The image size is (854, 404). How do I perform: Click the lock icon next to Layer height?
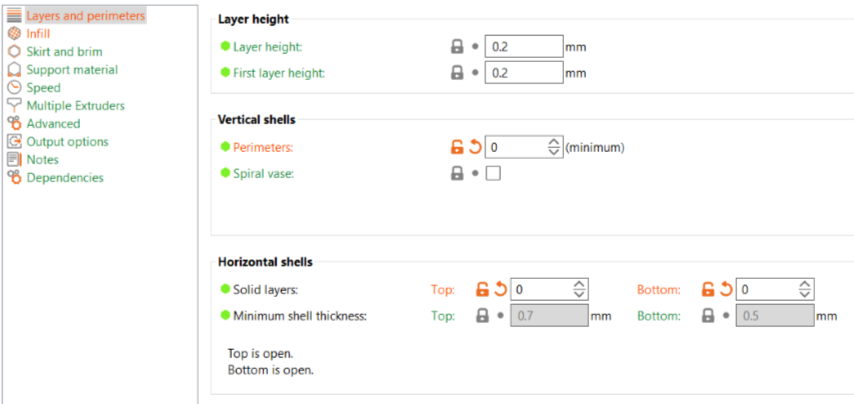(457, 47)
